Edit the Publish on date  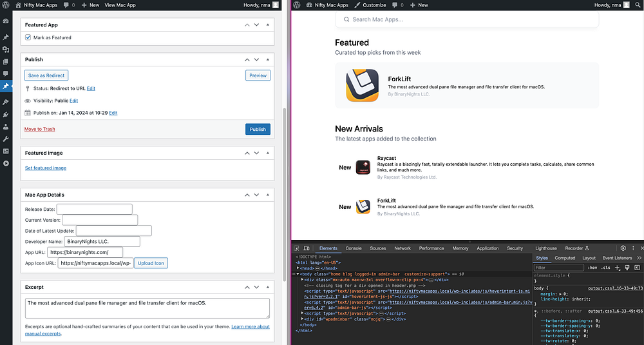coord(113,113)
